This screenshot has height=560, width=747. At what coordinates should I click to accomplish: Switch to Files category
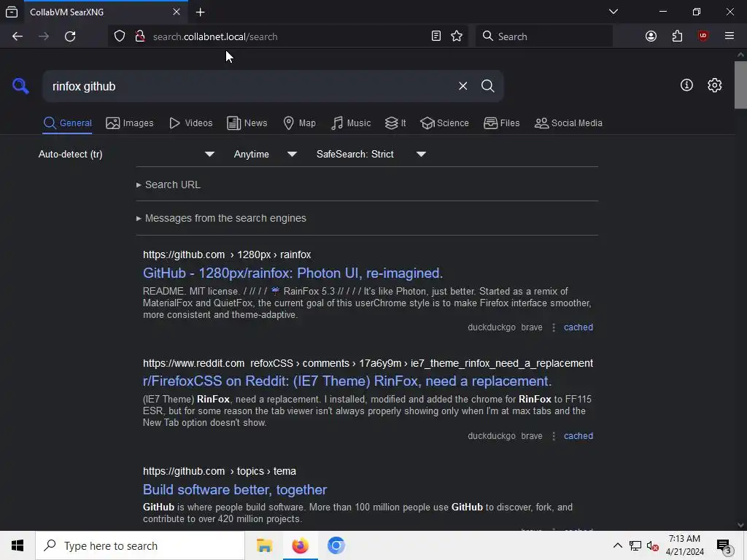(501, 122)
